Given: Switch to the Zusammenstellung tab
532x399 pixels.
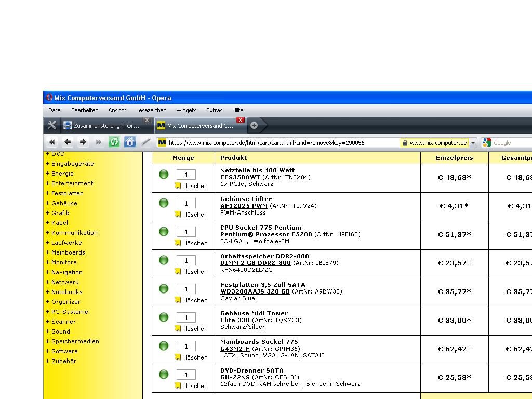Looking at the screenshot, I should pos(107,126).
